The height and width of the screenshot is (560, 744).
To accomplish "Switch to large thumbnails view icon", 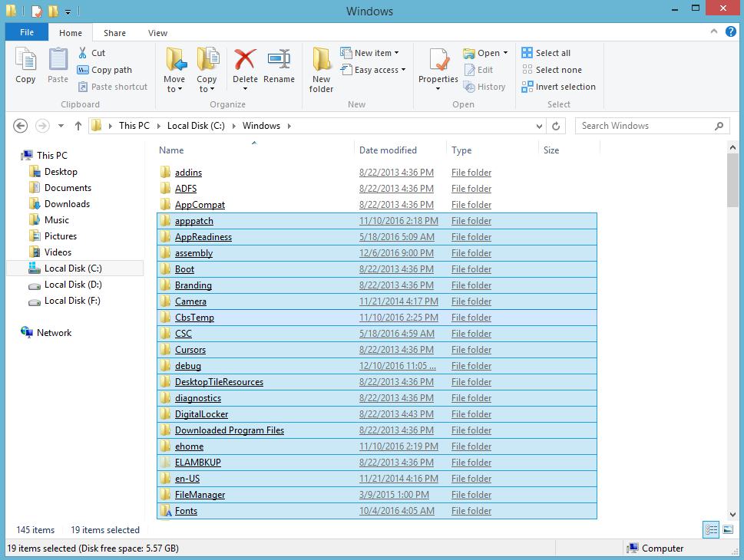I will tap(728, 529).
